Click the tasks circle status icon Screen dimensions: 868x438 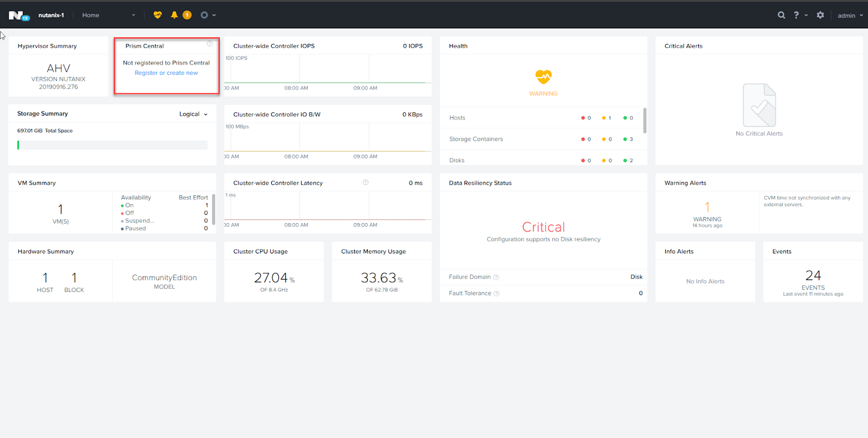[204, 15]
